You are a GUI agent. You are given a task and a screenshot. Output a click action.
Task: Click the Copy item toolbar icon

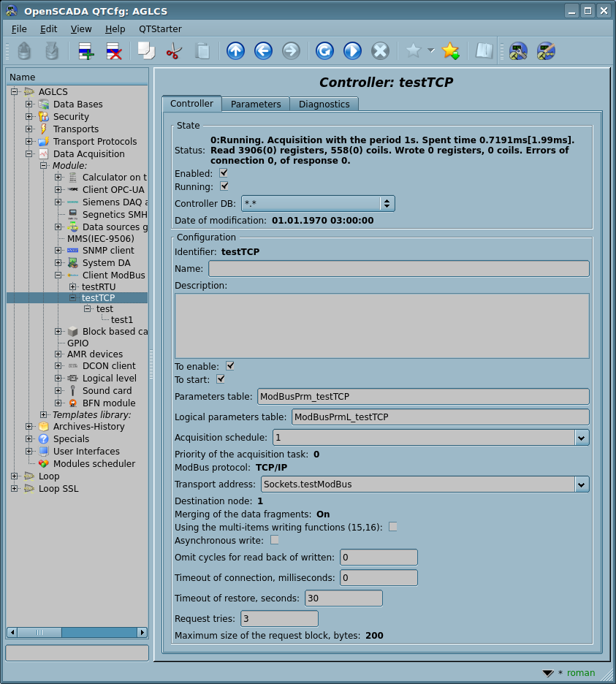[x=146, y=51]
